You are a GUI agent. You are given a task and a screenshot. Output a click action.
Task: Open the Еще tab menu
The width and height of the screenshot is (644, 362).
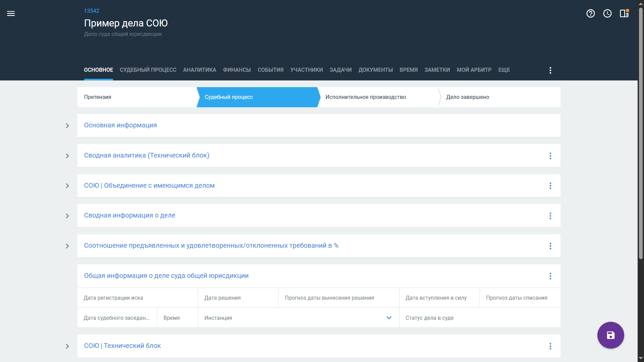click(x=504, y=70)
